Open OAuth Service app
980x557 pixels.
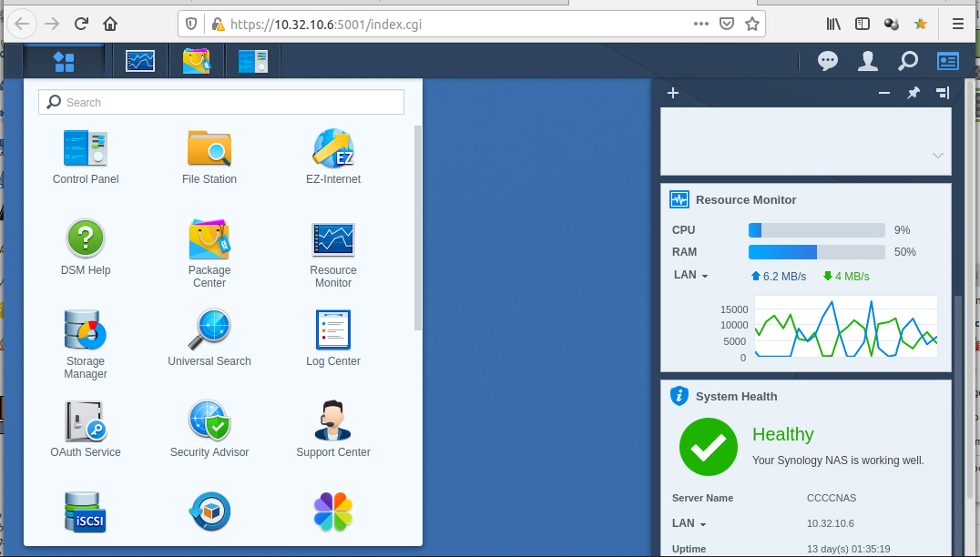pyautogui.click(x=86, y=421)
